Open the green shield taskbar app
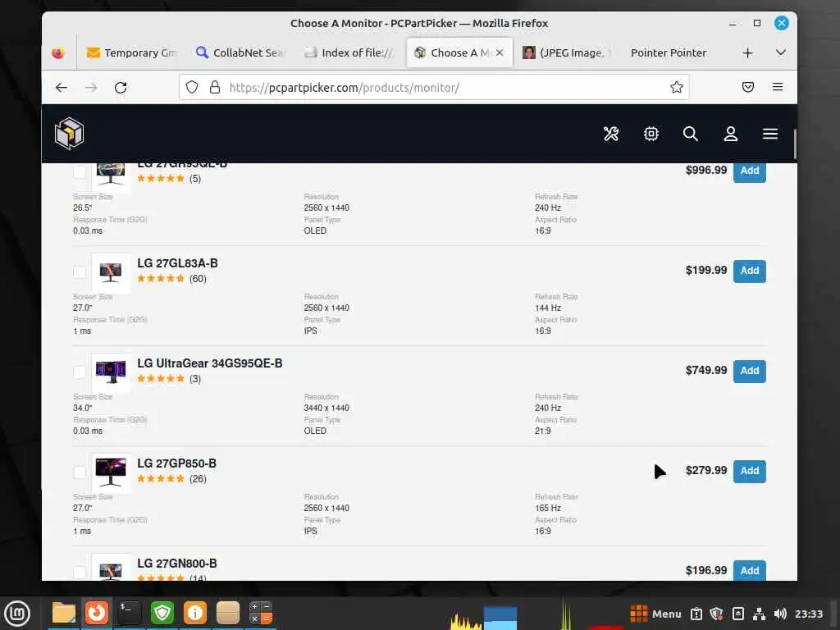 click(x=162, y=614)
